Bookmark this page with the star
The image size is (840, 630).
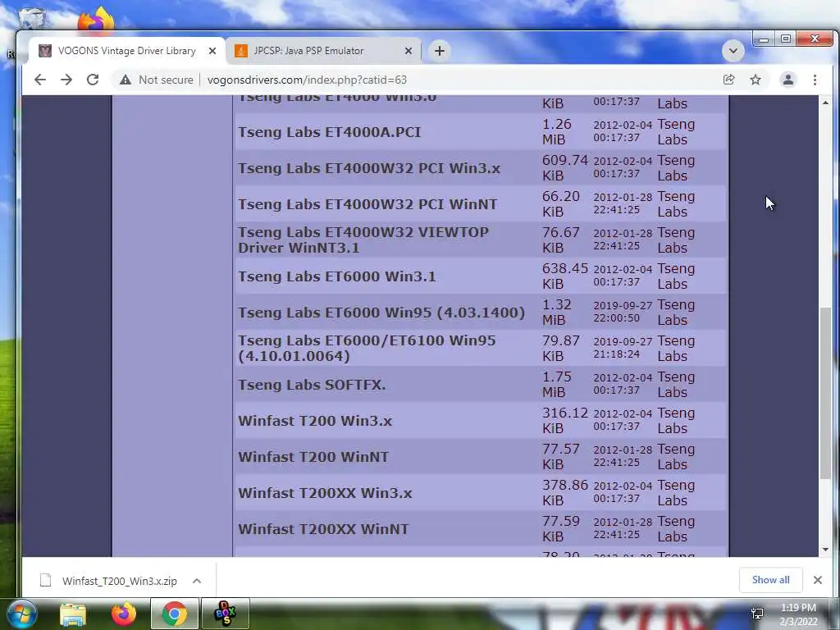tap(756, 80)
